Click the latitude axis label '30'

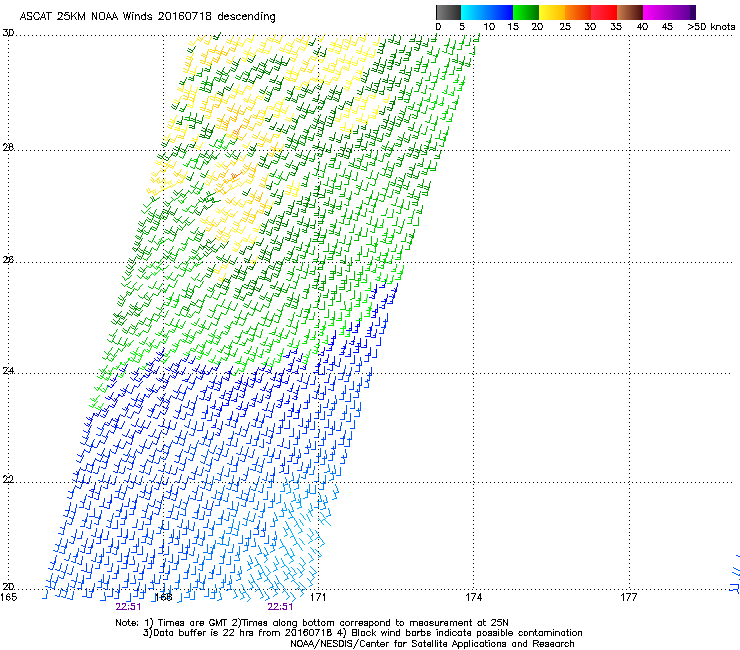8,33
